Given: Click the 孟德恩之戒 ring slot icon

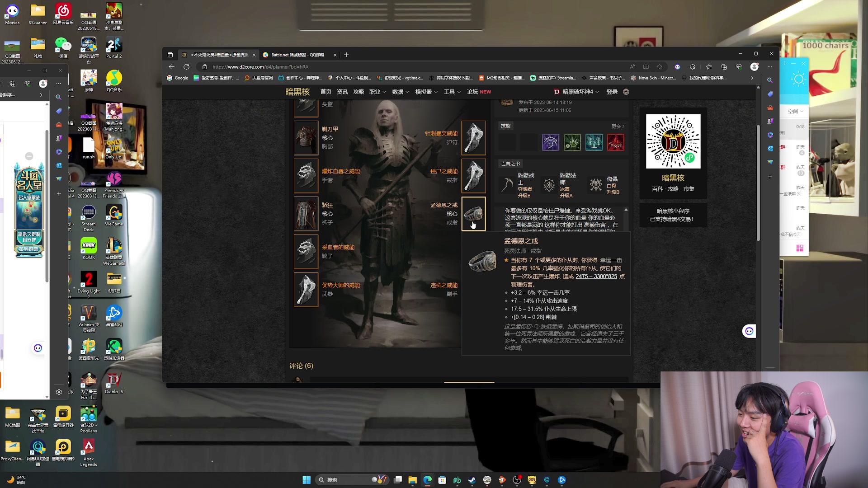Looking at the screenshot, I should (x=473, y=214).
